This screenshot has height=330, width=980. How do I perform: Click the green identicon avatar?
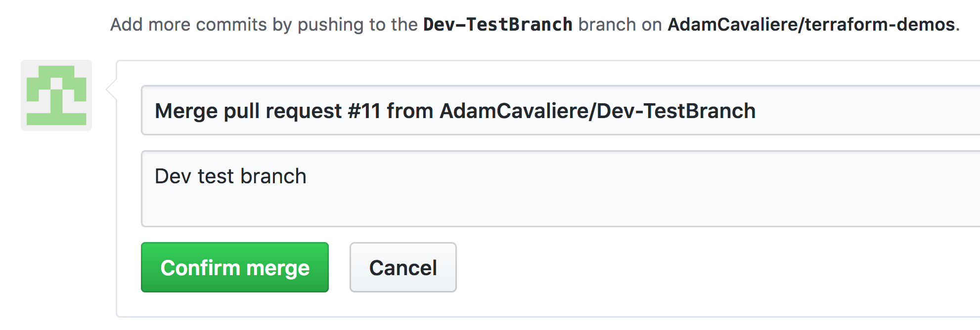click(56, 95)
